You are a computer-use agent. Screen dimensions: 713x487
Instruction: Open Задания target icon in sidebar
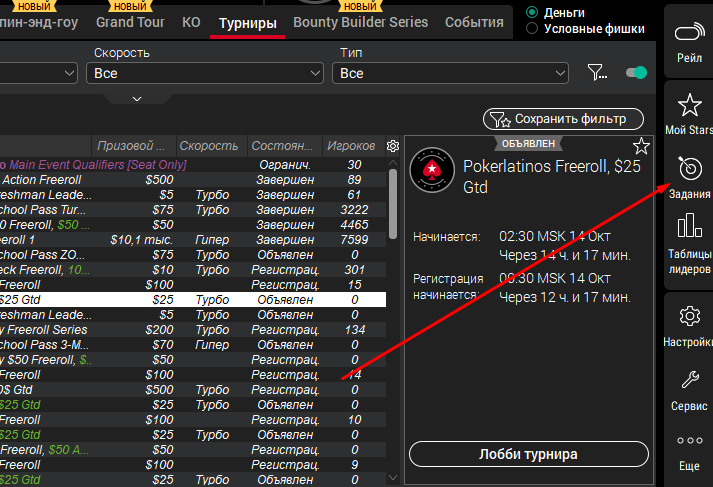point(689,166)
